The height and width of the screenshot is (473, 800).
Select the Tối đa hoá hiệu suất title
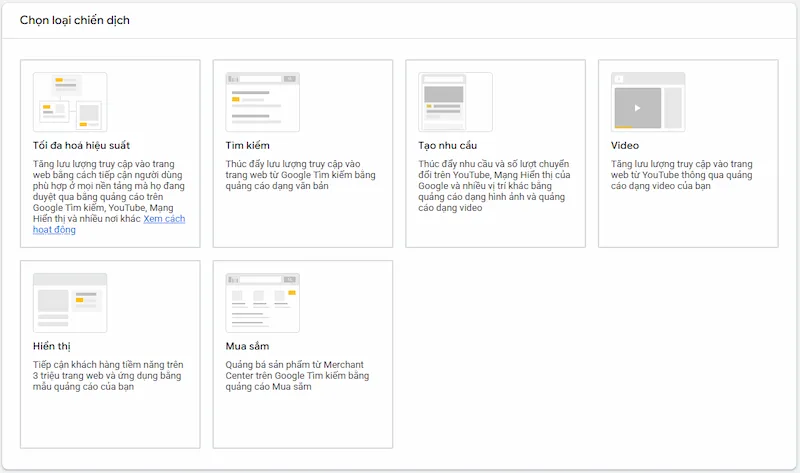tap(81, 146)
